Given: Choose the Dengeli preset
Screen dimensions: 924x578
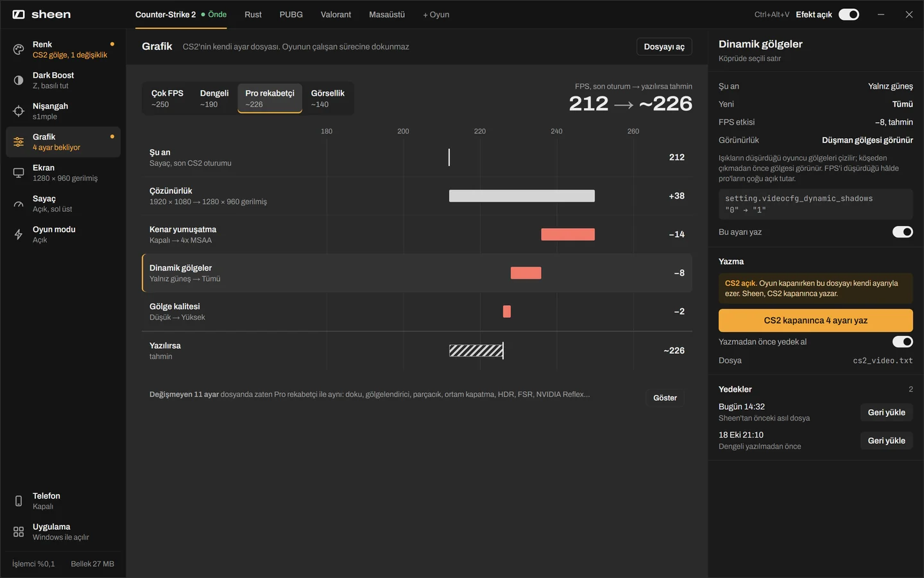Looking at the screenshot, I should [214, 98].
